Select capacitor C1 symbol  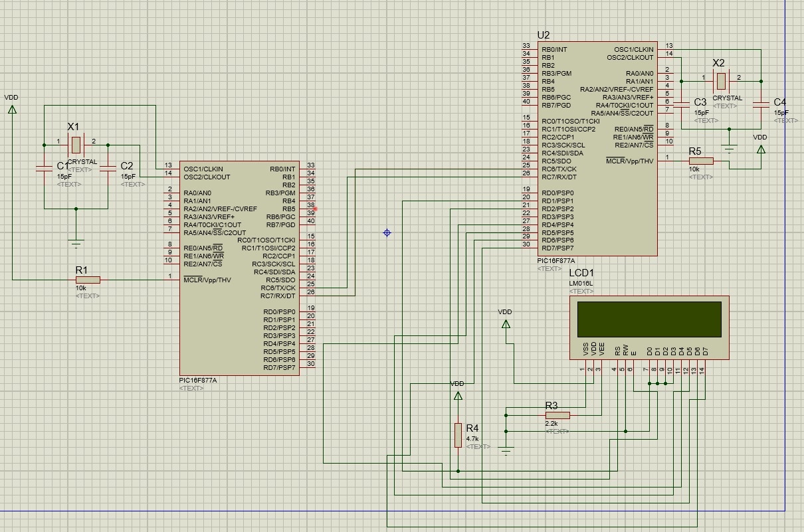point(45,169)
